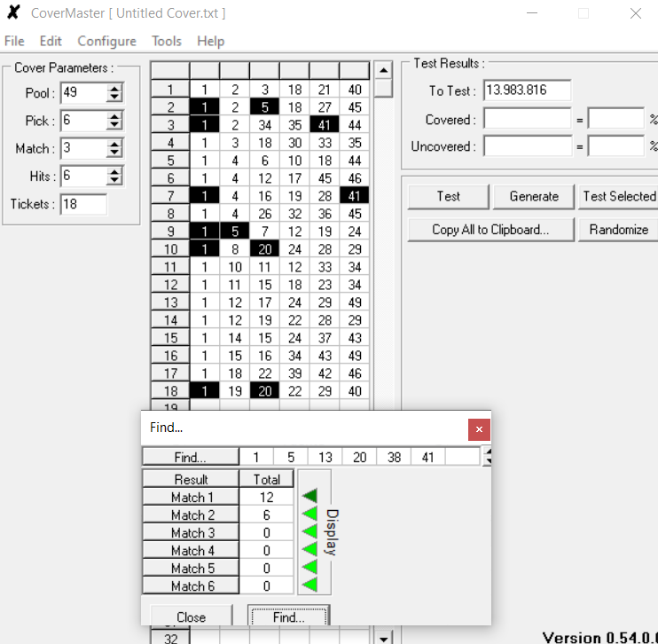This screenshot has height=644, width=658.
Task: Click the Match 3 result label
Action: (191, 533)
